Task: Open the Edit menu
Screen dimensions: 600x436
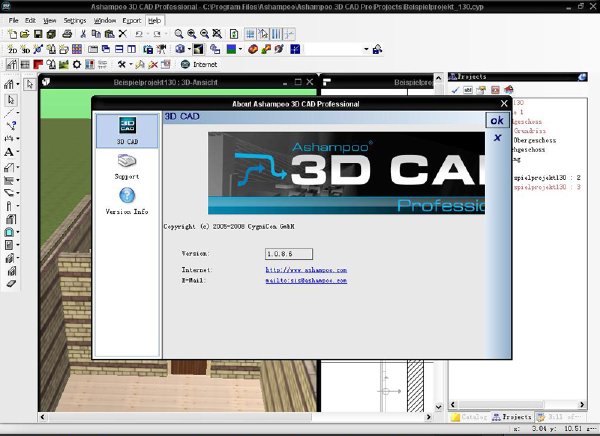Action: point(30,20)
